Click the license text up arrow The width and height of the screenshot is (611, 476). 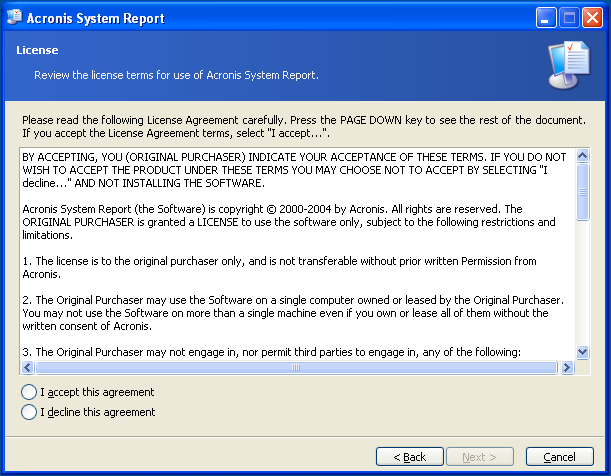tap(583, 156)
